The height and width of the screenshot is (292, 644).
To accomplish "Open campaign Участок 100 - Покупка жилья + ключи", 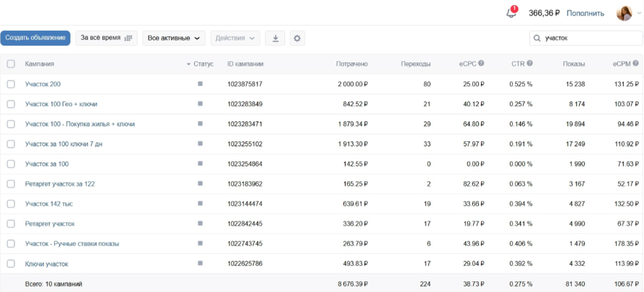I will point(79,124).
